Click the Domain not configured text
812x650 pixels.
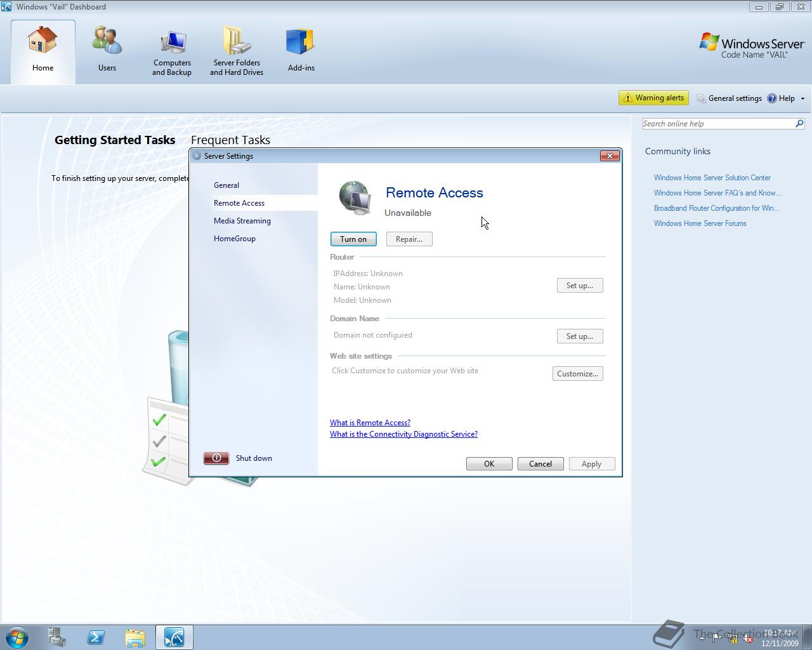pos(373,335)
